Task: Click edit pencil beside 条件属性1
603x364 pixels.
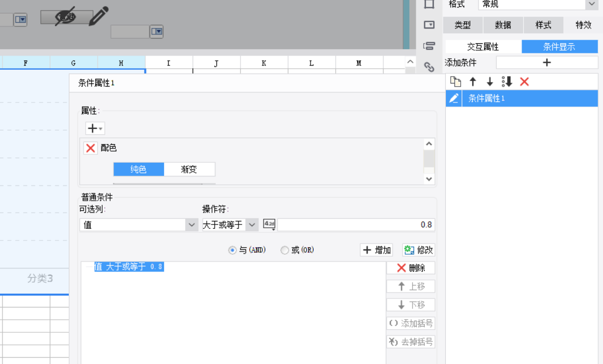Action: click(x=454, y=98)
